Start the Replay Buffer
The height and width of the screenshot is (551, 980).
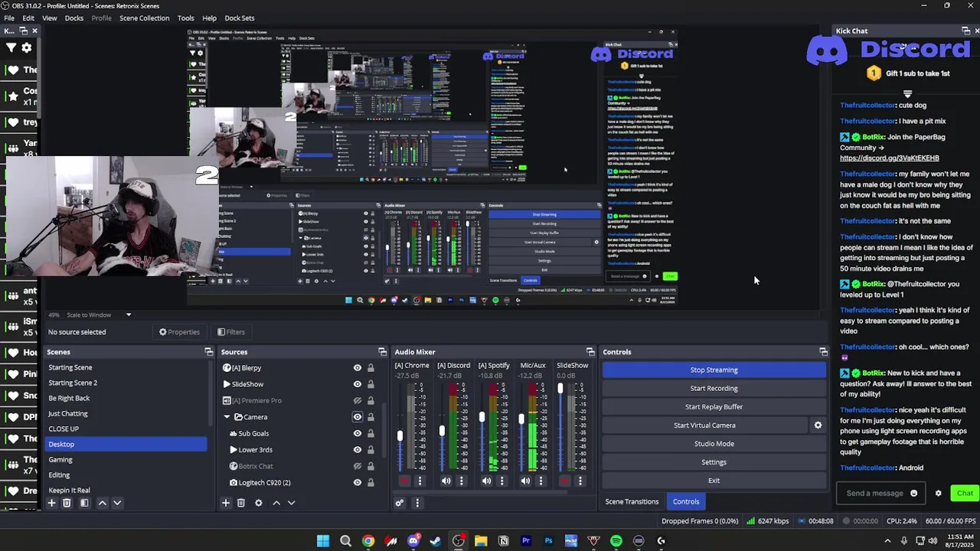(714, 406)
